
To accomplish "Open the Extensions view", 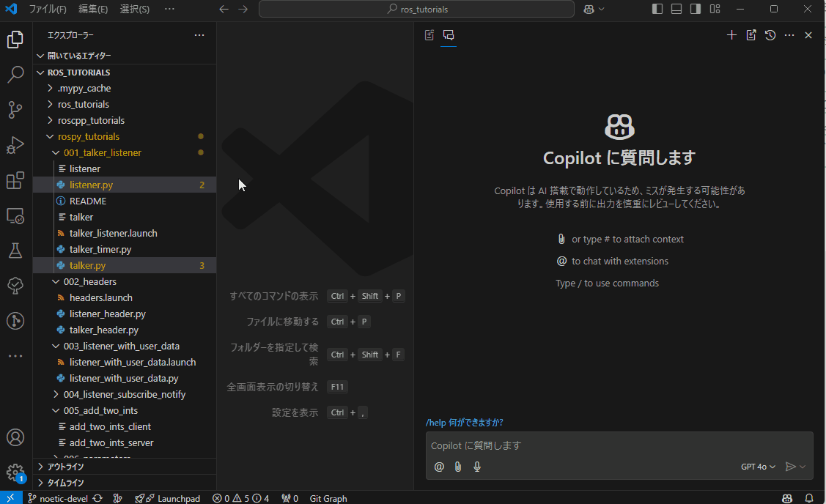I will pos(15,180).
